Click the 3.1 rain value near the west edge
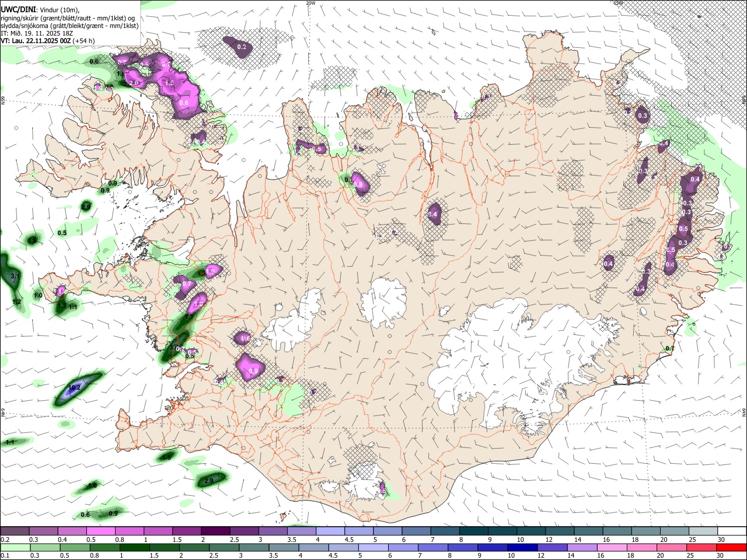This screenshot has height=560, width=747. click(16, 276)
